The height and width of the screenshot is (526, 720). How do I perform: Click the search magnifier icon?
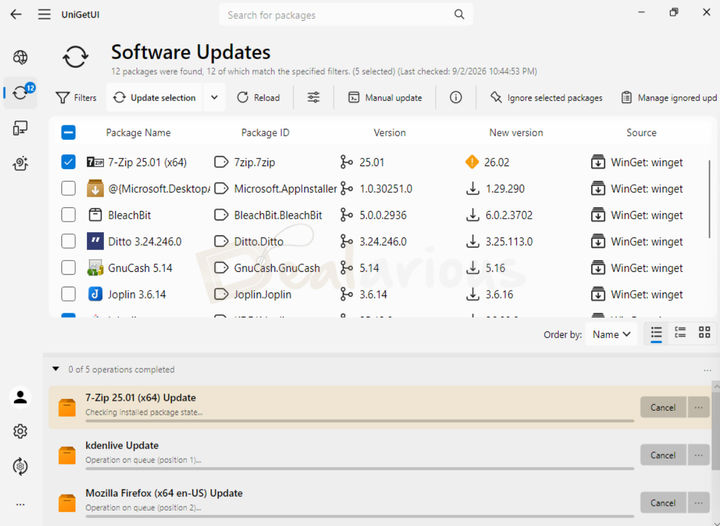pos(459,15)
